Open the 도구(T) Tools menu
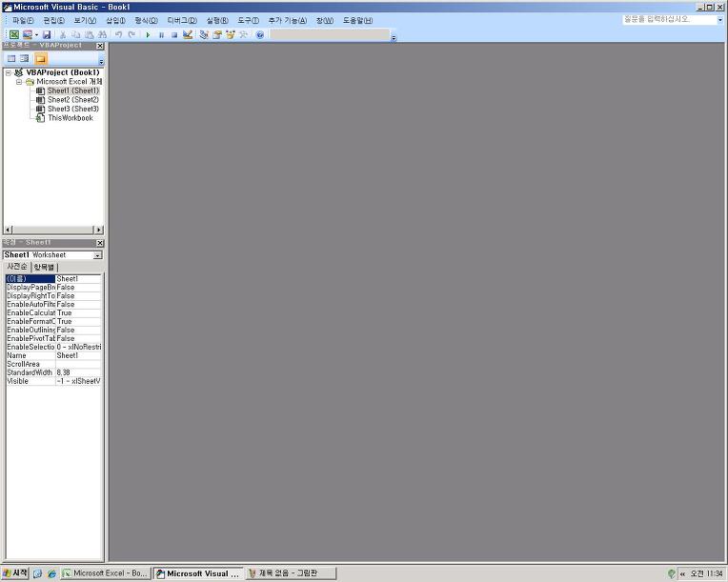This screenshot has height=582, width=728. [x=249, y=20]
